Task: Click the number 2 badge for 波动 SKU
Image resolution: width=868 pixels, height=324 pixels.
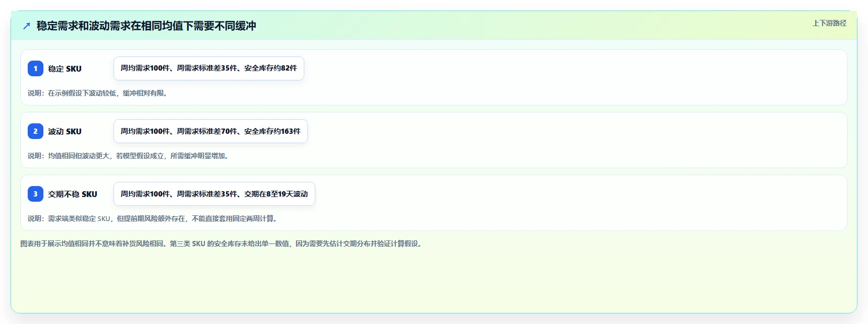Action: point(36,131)
